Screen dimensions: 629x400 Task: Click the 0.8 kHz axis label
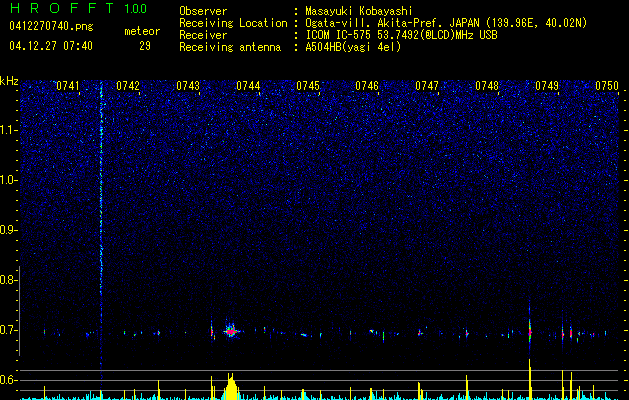[x=8, y=280]
